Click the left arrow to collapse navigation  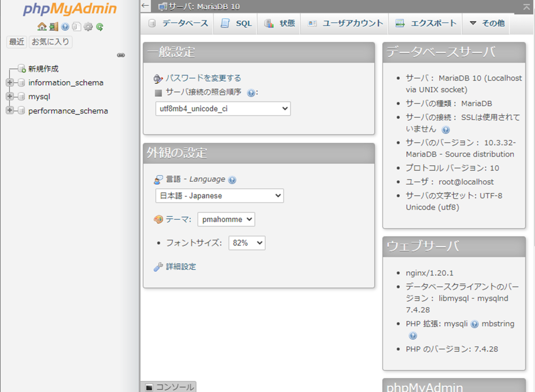pyautogui.click(x=145, y=5)
